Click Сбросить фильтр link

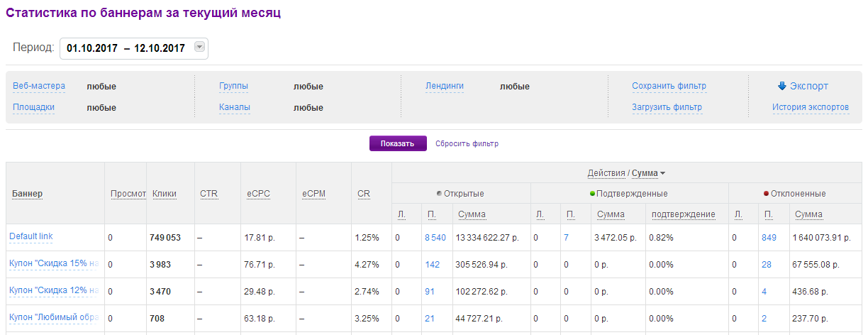tap(467, 143)
